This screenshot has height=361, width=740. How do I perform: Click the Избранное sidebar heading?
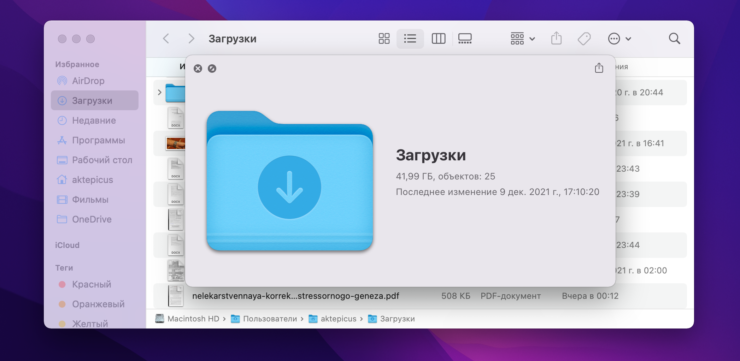pyautogui.click(x=77, y=64)
